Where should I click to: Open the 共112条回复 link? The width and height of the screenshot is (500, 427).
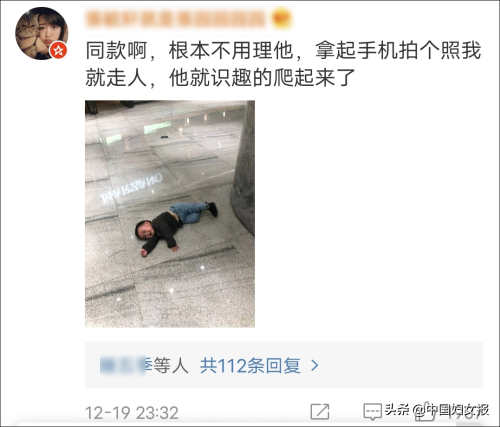coord(250,366)
